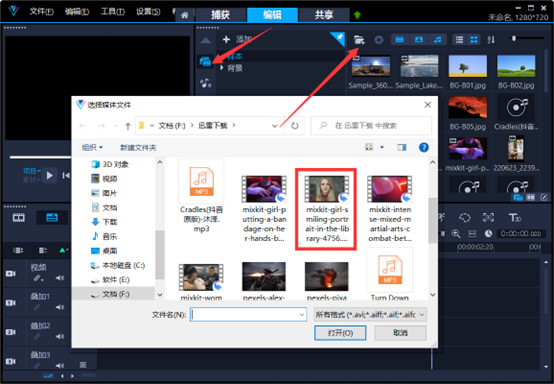Mute the 叠加1 track speaker icon
The height and width of the screenshot is (384, 554).
coord(60,307)
